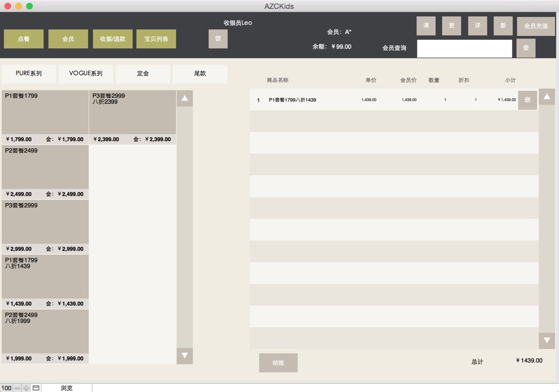
Task: Click the price ¥2,399.00 under P3 discount tile
Action: point(106,140)
